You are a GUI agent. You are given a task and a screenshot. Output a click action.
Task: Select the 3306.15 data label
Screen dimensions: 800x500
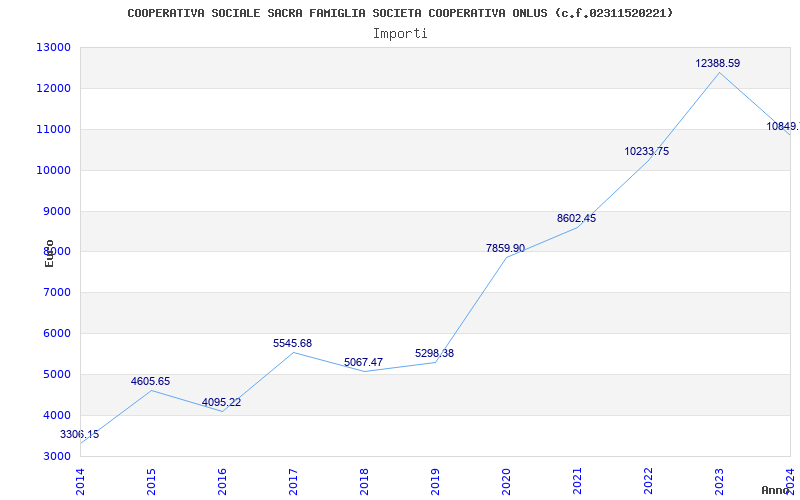click(x=80, y=435)
